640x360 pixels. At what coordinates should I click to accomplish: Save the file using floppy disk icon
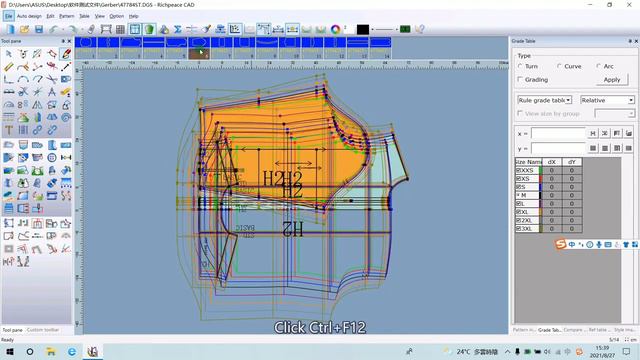click(39, 29)
